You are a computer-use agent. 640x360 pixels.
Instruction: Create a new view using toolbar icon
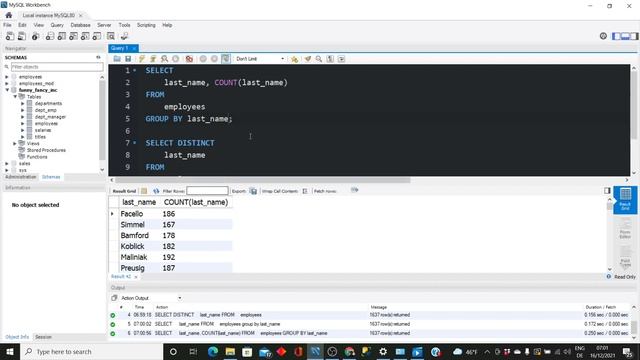click(x=73, y=36)
